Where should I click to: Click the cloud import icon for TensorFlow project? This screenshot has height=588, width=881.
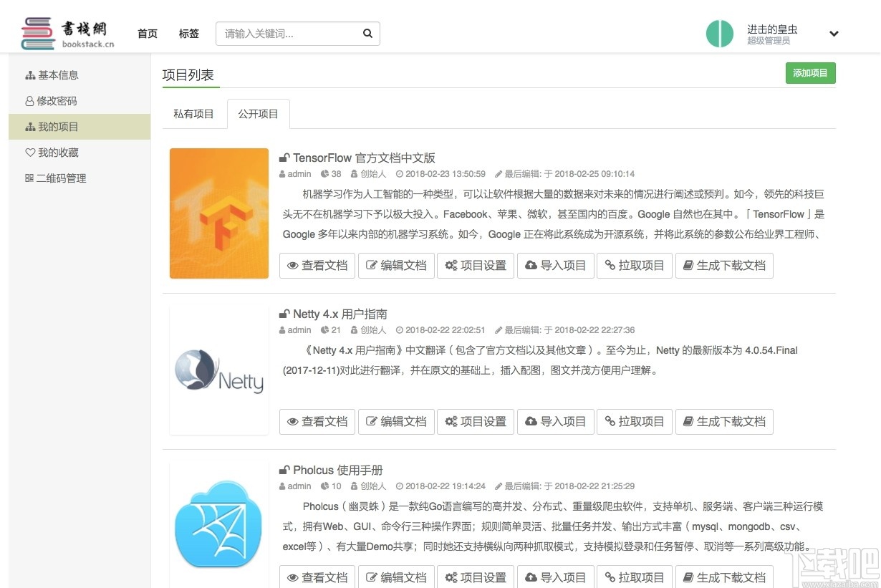tap(532, 265)
